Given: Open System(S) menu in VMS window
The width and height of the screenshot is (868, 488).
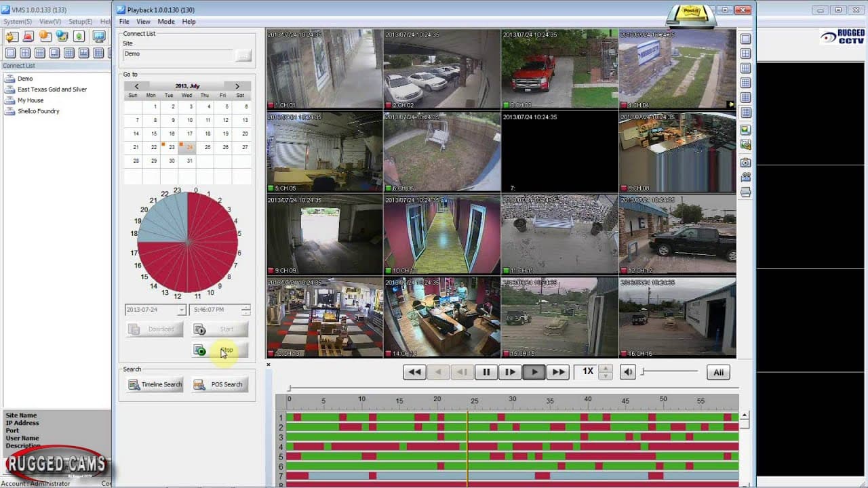Looking at the screenshot, I should click(18, 22).
